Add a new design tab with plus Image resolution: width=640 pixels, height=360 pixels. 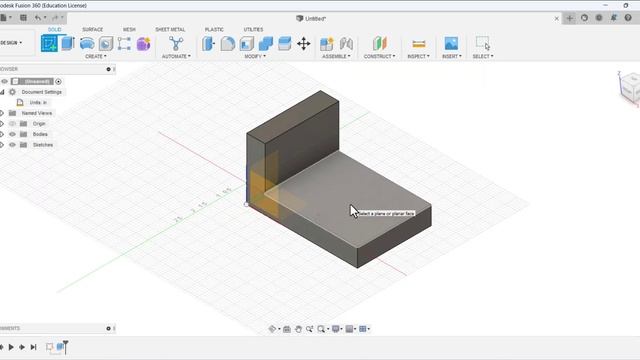coord(570,18)
